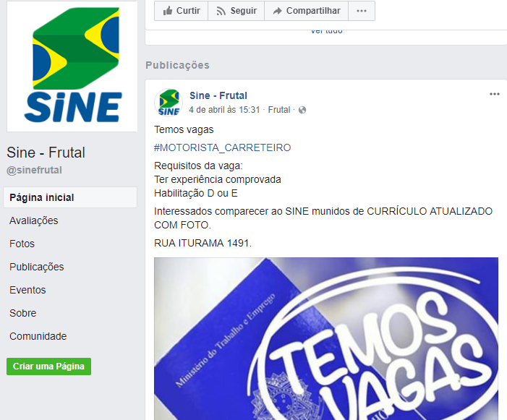The width and height of the screenshot is (507, 420).
Task: Click the Compartilhar arrow button
Action: (306, 11)
